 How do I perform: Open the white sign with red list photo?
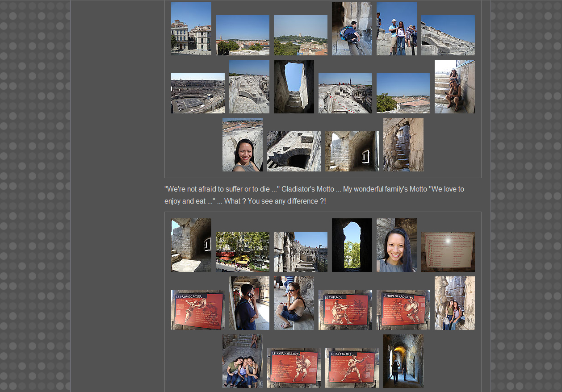[x=448, y=251]
